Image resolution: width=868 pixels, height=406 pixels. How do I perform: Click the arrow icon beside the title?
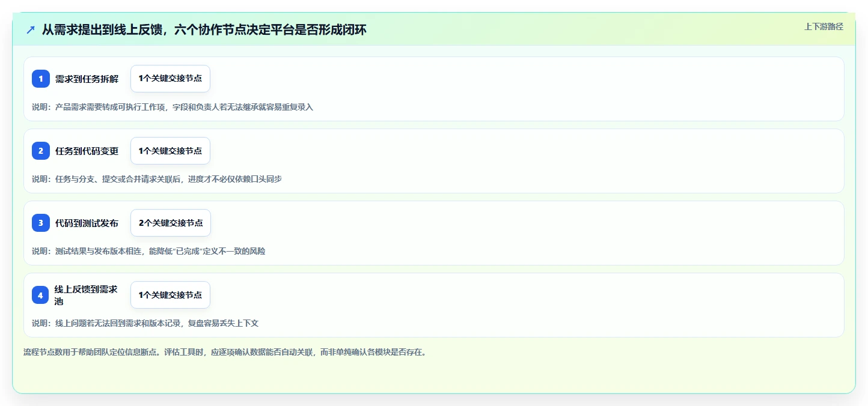[31, 30]
